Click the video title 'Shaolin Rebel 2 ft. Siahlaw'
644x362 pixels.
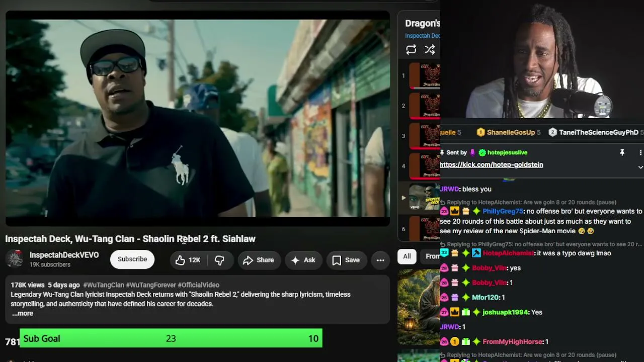(199, 239)
